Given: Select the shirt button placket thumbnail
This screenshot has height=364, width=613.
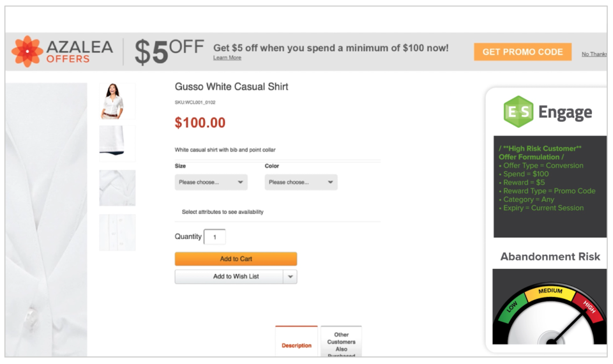Looking at the screenshot, I should tap(117, 232).
